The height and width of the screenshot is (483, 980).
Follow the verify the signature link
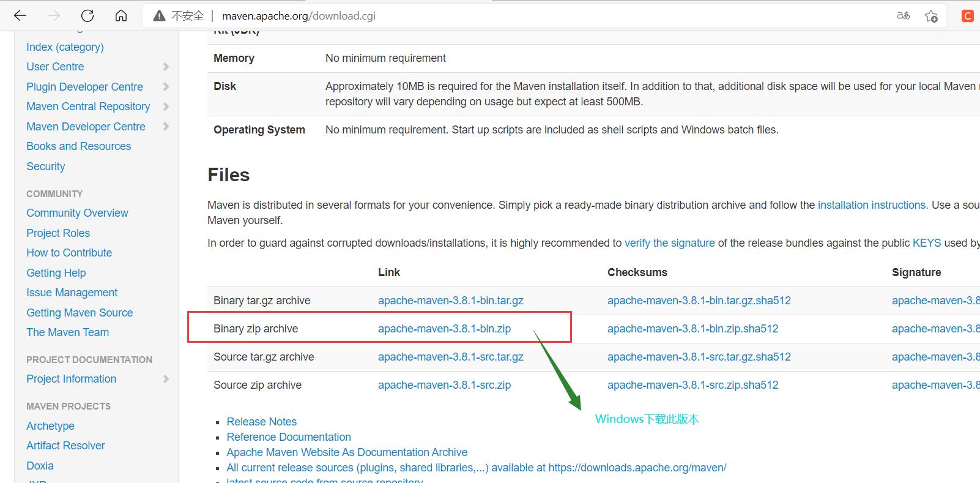click(669, 243)
